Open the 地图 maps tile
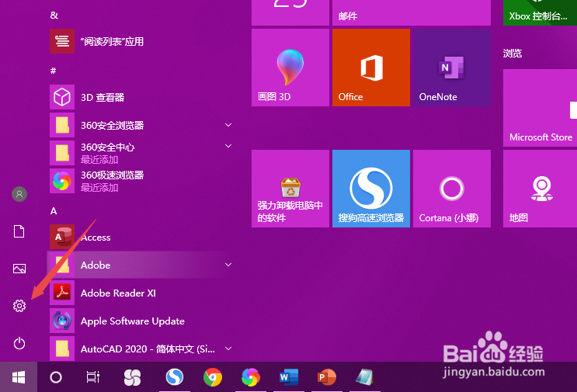Screen dimensions: 577x392 [540, 189]
